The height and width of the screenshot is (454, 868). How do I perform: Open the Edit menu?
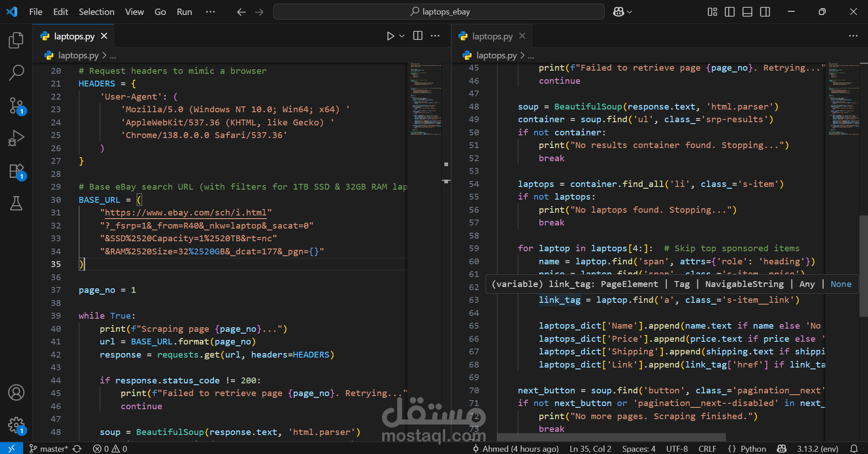[61, 12]
